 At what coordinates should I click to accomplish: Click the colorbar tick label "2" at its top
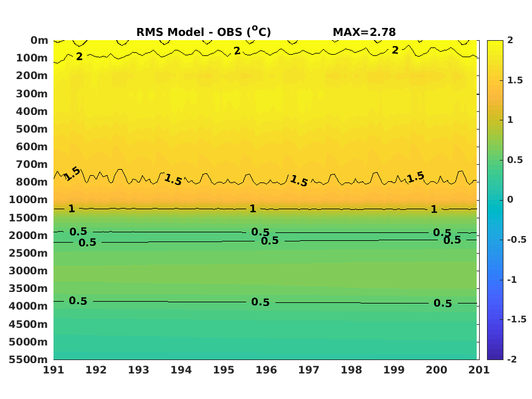tap(510, 40)
